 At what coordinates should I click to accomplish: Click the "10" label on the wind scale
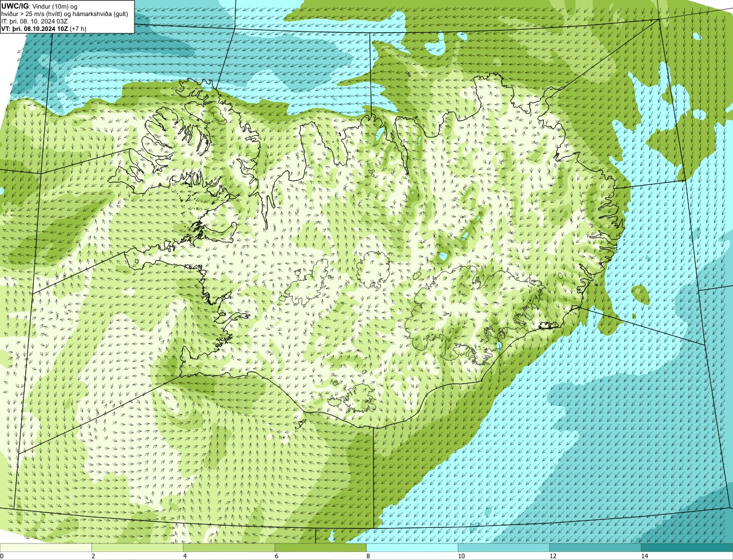tap(461, 556)
